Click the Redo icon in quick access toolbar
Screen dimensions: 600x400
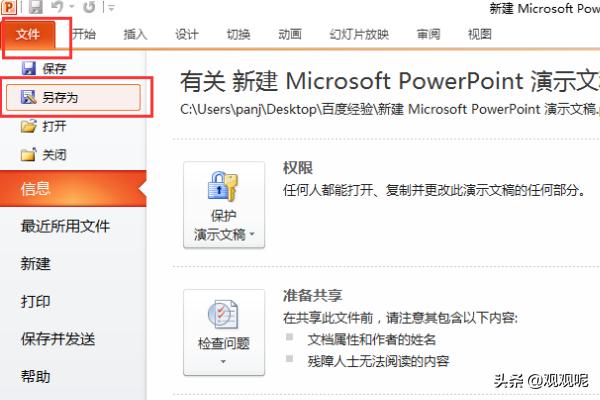[89, 7]
